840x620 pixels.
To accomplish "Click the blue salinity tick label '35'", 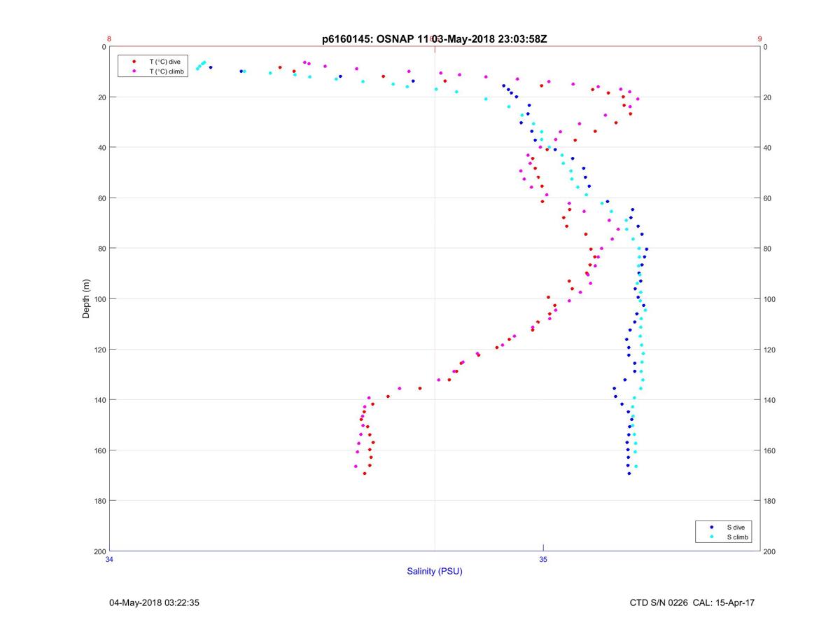I will 543,560.
